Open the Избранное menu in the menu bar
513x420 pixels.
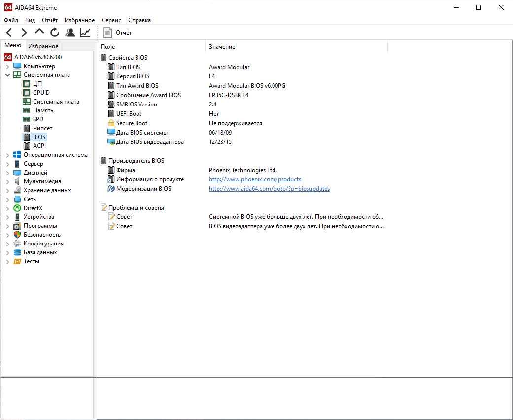[79, 20]
